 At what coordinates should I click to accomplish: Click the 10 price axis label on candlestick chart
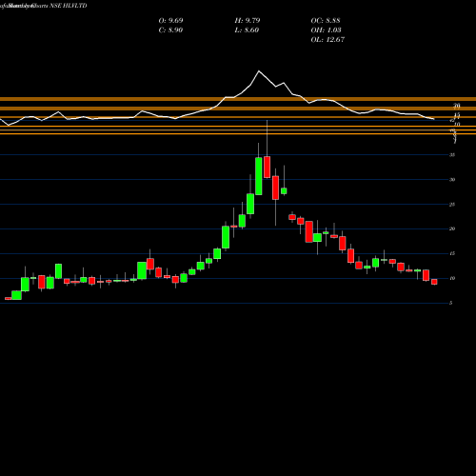point(452,278)
